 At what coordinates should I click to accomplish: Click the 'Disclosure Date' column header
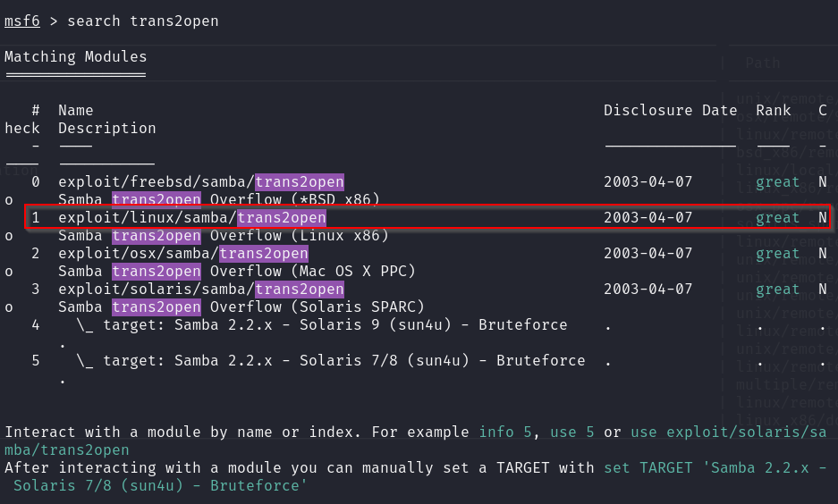tap(670, 111)
